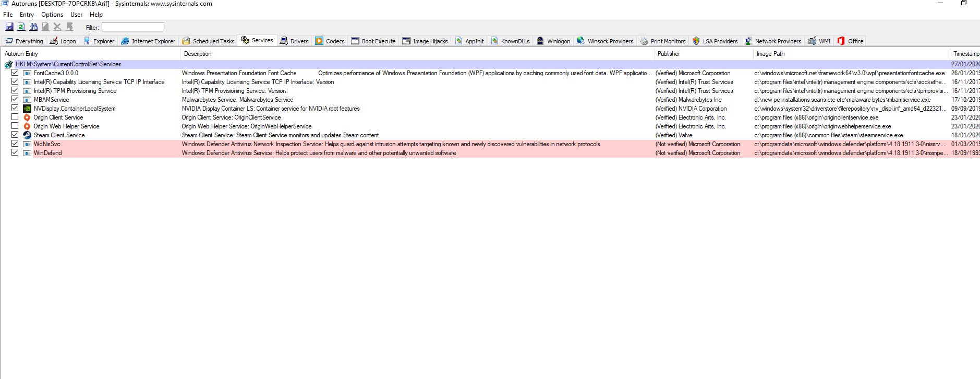Click the greyed-out Delete X toolbar icon
Viewport: 980px width, 379px height.
(x=57, y=27)
